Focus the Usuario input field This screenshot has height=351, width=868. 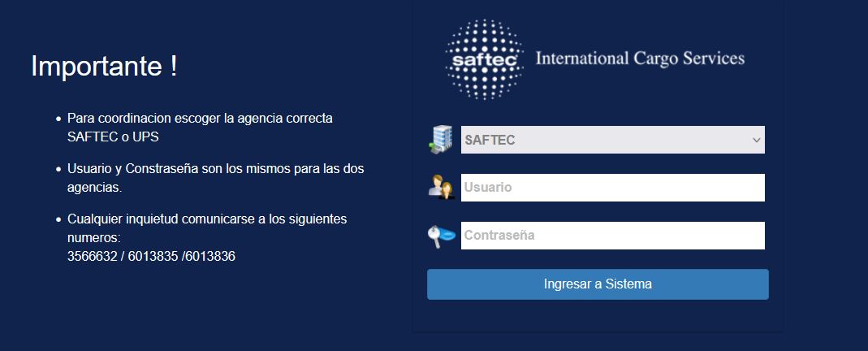tap(613, 188)
